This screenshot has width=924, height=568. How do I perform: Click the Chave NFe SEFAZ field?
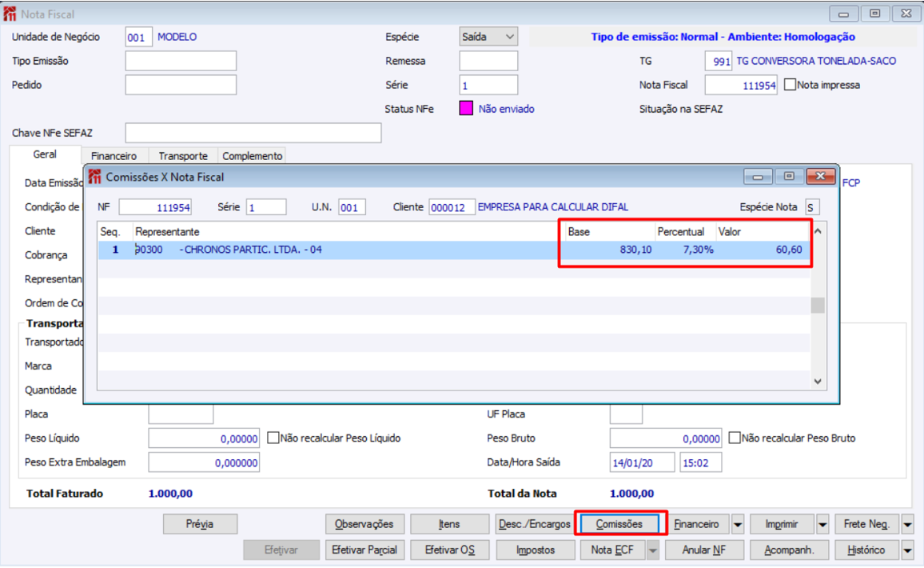tap(253, 133)
